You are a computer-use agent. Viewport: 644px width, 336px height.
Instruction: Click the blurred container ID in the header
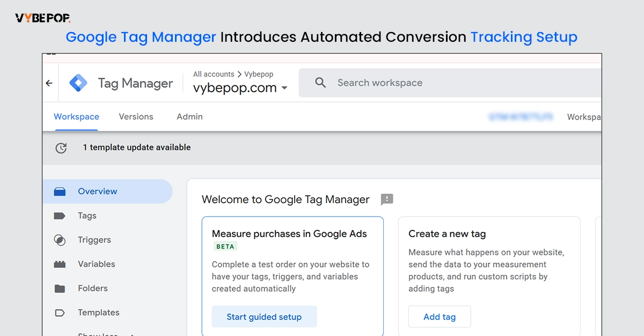[x=521, y=117]
